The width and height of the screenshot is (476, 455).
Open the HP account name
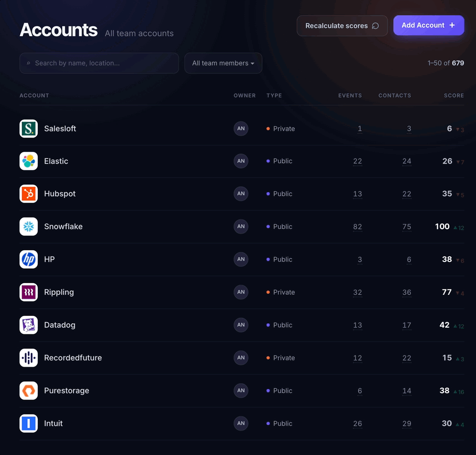pyautogui.click(x=49, y=259)
